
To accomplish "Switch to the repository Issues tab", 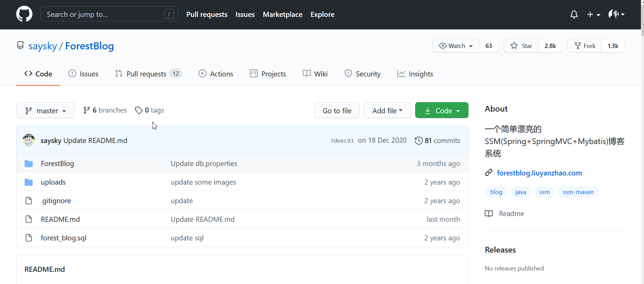I will click(83, 74).
